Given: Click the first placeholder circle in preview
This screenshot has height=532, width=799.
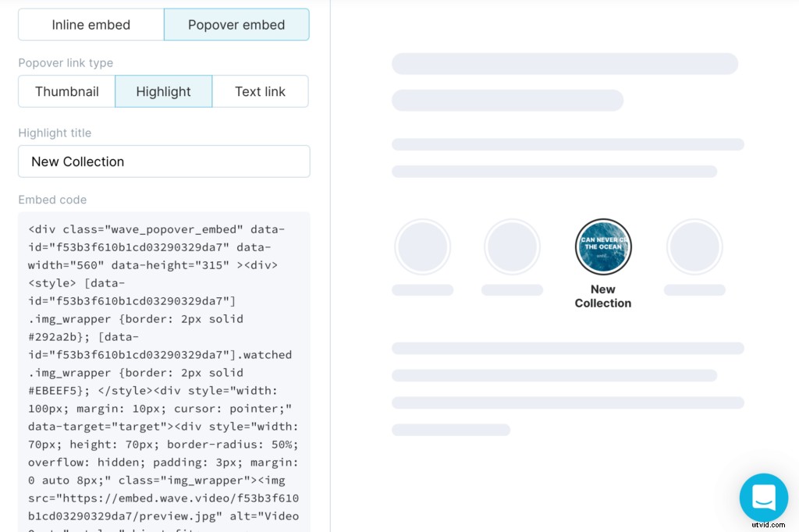Looking at the screenshot, I should (422, 246).
